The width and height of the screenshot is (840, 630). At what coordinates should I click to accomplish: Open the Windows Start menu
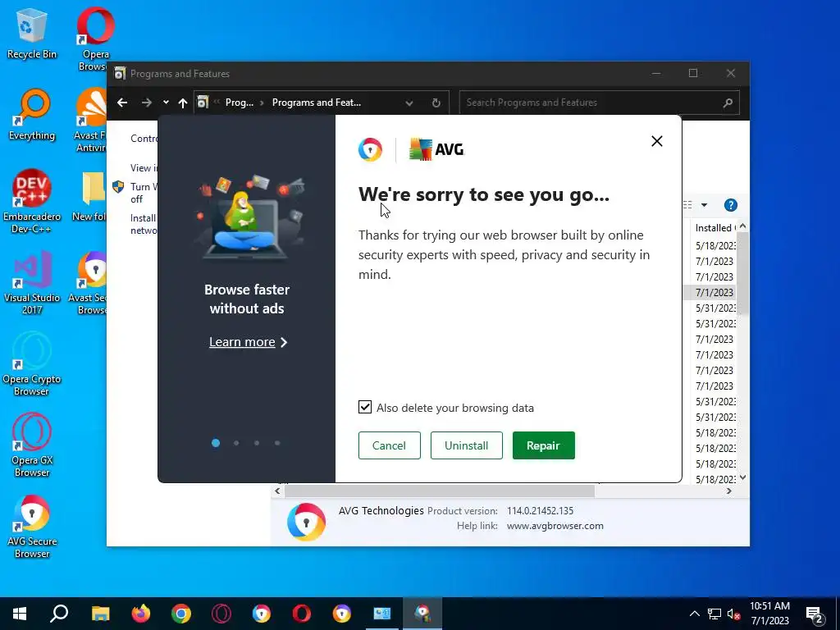pyautogui.click(x=20, y=614)
